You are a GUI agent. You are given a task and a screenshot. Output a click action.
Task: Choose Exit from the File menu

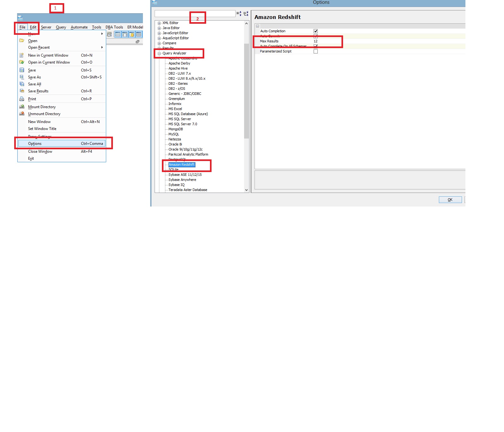click(x=62, y=158)
